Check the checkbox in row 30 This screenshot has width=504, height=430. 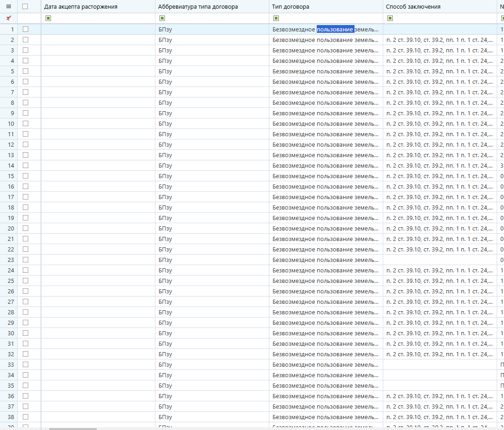pyautogui.click(x=26, y=333)
